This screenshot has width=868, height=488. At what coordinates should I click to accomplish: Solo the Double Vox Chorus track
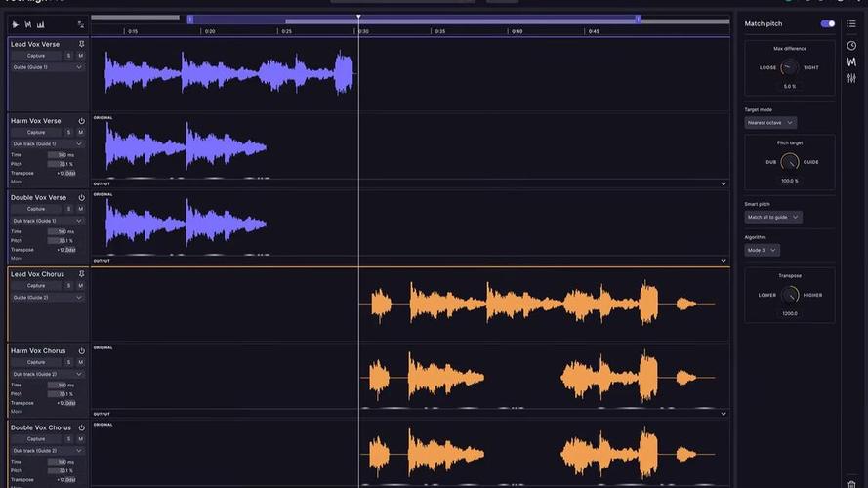68,439
